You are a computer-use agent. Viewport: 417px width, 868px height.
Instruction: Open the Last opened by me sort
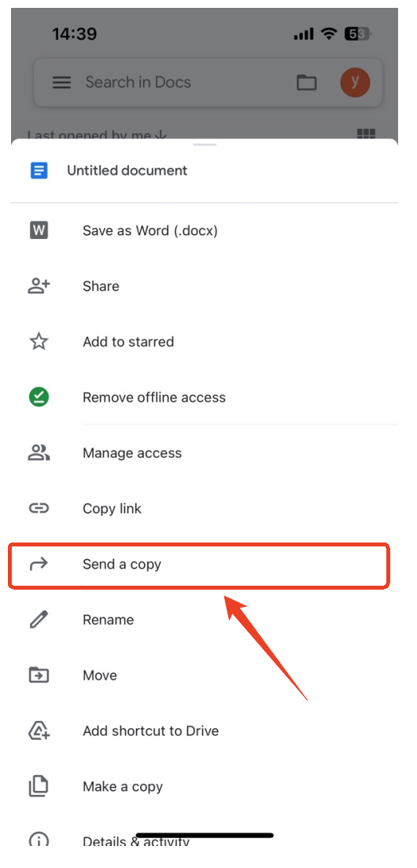(x=98, y=134)
